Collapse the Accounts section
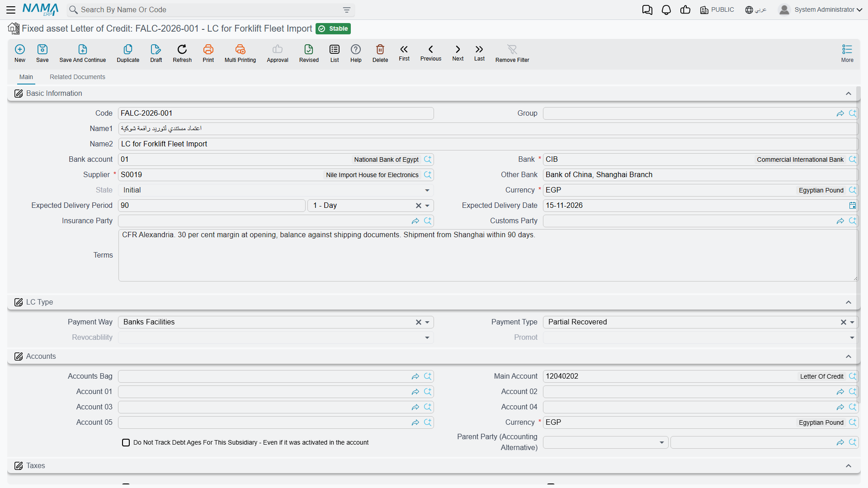 (849, 357)
